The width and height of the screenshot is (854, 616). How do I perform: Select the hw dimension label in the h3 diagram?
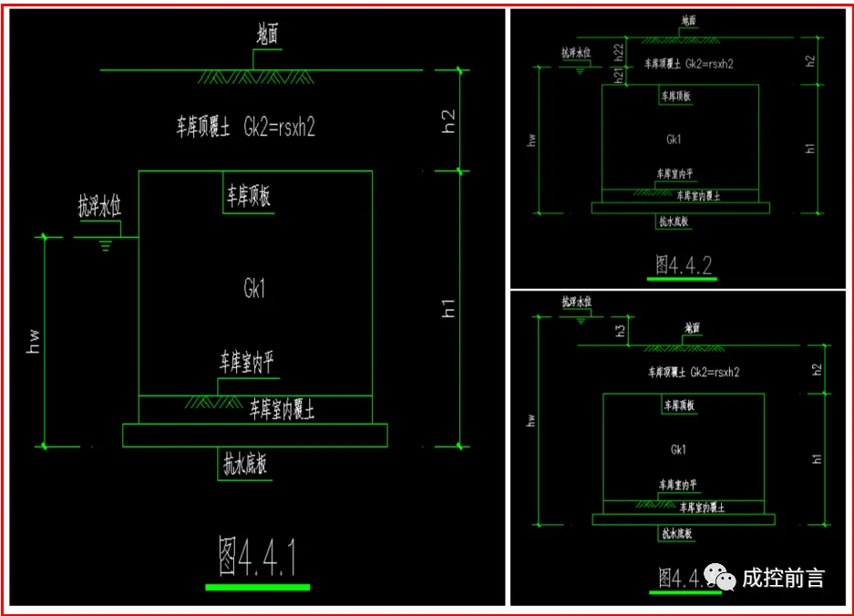tap(531, 420)
